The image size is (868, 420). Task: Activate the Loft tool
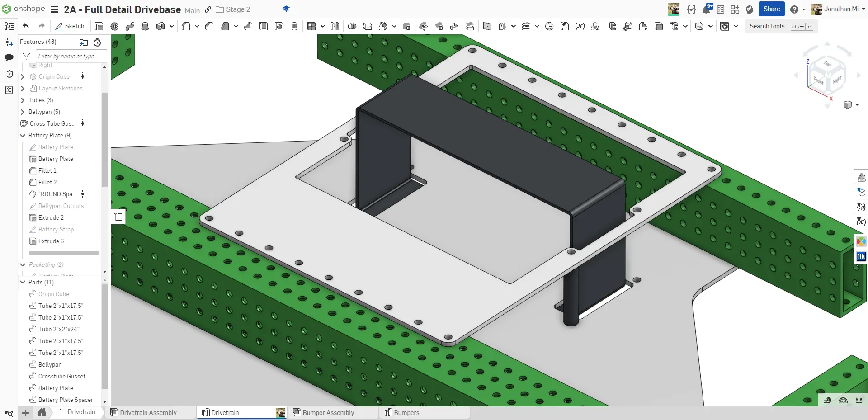pyautogui.click(x=145, y=26)
